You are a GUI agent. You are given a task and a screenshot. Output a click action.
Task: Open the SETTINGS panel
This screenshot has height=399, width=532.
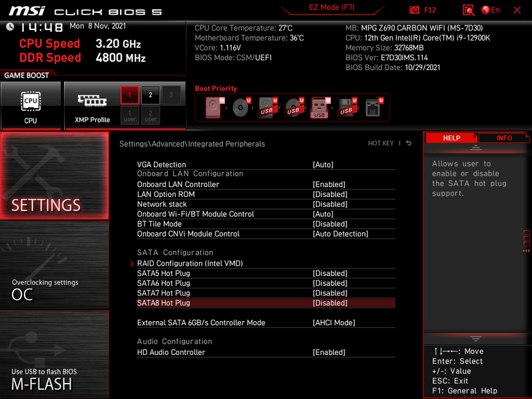click(55, 175)
